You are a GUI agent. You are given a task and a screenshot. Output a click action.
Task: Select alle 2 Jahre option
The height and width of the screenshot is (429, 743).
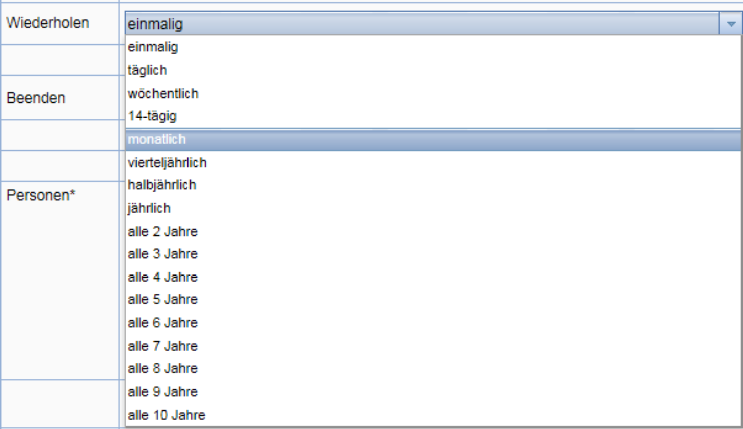433,231
